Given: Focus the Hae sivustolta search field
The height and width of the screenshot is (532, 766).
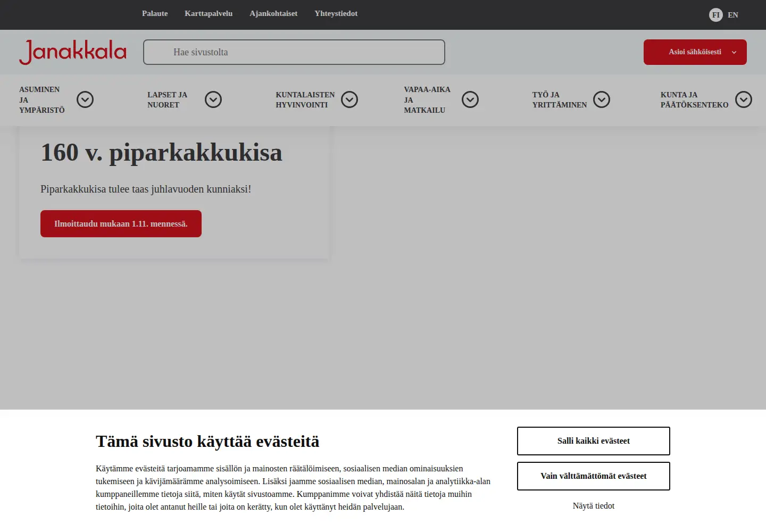Looking at the screenshot, I should 294,52.
